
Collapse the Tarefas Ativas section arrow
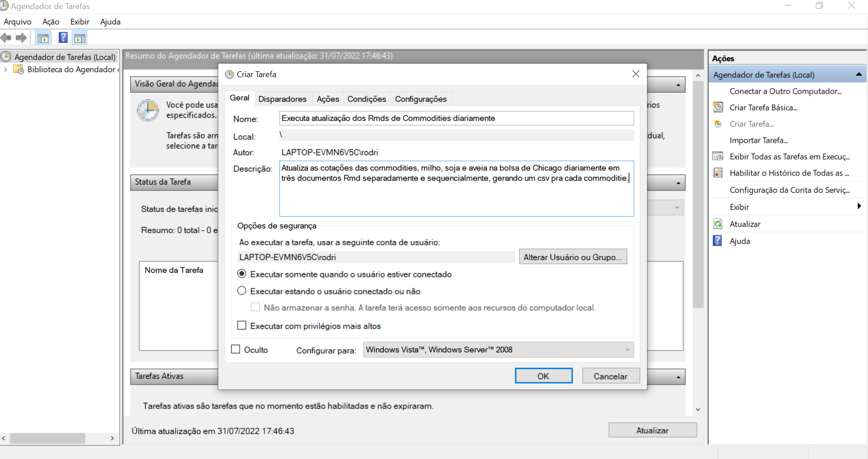coord(678,377)
